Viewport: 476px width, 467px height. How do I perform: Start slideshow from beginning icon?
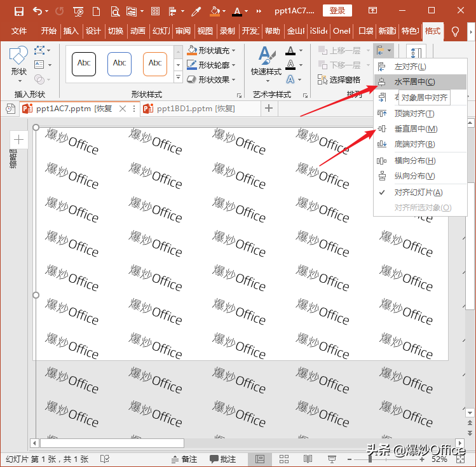point(78,12)
